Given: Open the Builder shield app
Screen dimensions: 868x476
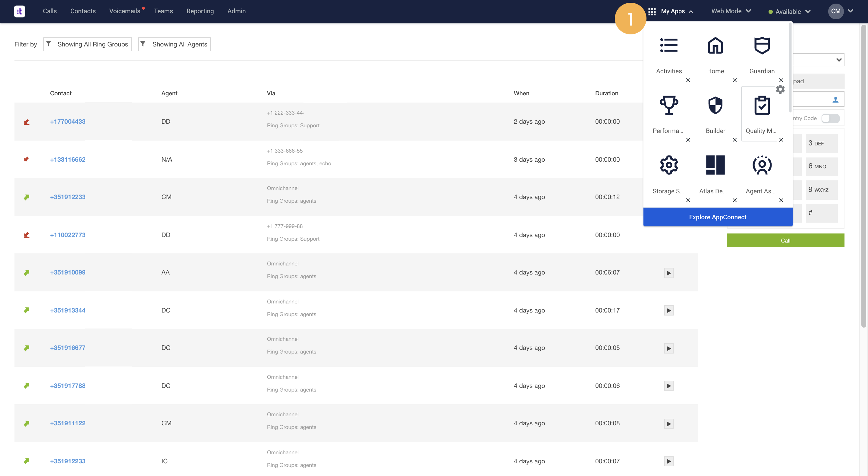Looking at the screenshot, I should coord(715,114).
